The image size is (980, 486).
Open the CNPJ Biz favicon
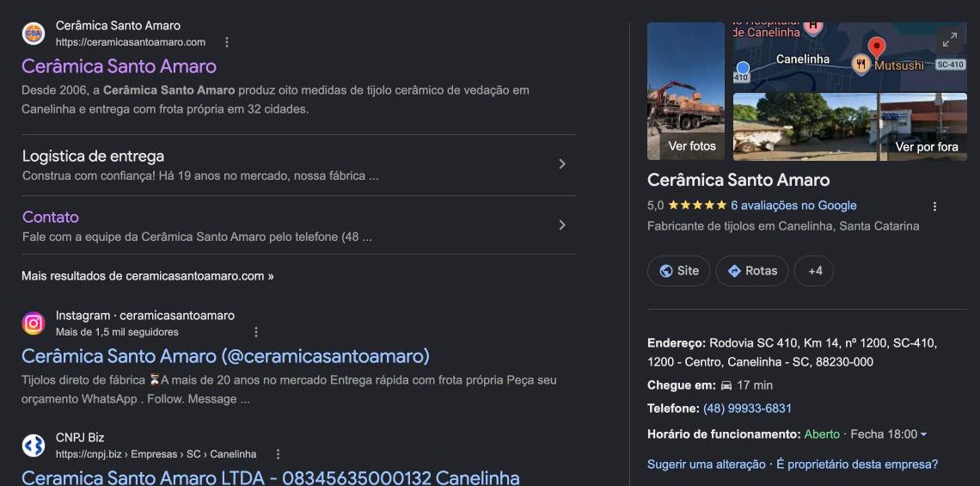[x=34, y=446]
